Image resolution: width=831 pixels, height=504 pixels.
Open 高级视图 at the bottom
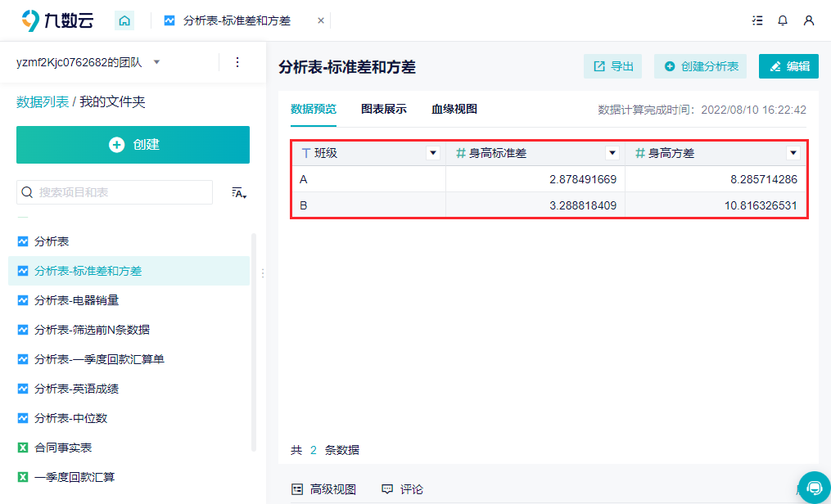324,489
